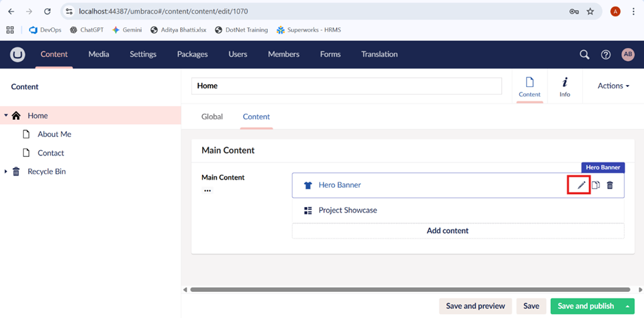Switch to the Info content app
This screenshot has width=644, height=318.
point(565,86)
